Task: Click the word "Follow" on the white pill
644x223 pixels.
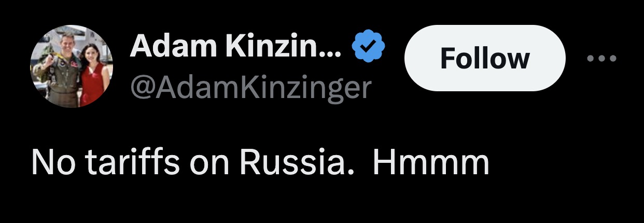Action: click(484, 59)
